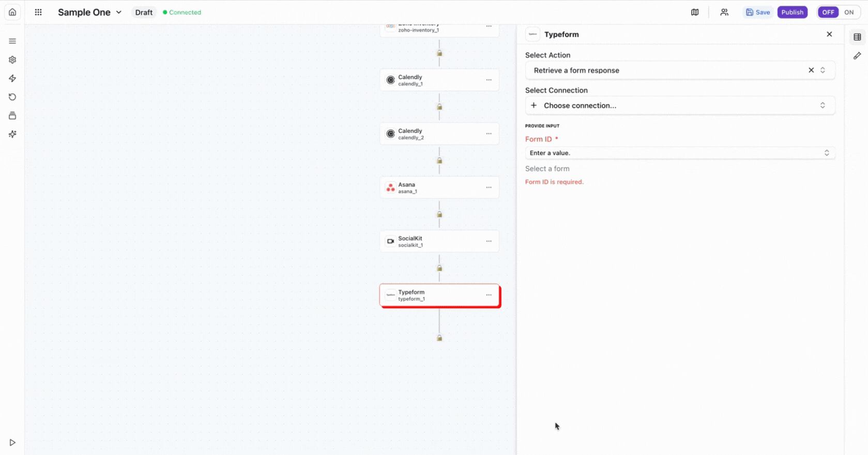868x455 pixels.
Task: Open the history icon in sidebar
Action: click(x=12, y=97)
